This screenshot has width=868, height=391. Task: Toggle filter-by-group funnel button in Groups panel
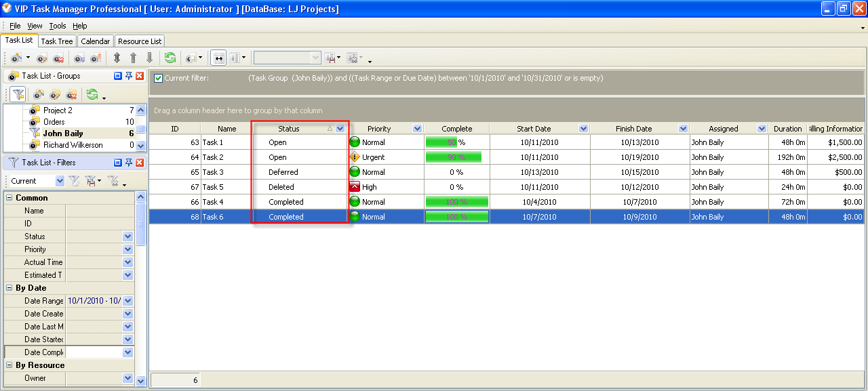pos(18,95)
